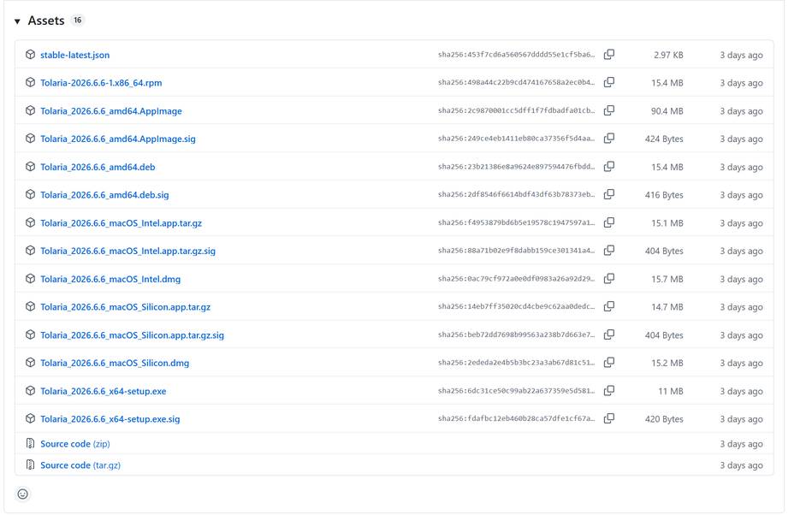Image resolution: width=812 pixels, height=515 pixels.
Task: Copy SHA256 hash for macOS_Intel.app.tar.gz
Action: click(609, 222)
